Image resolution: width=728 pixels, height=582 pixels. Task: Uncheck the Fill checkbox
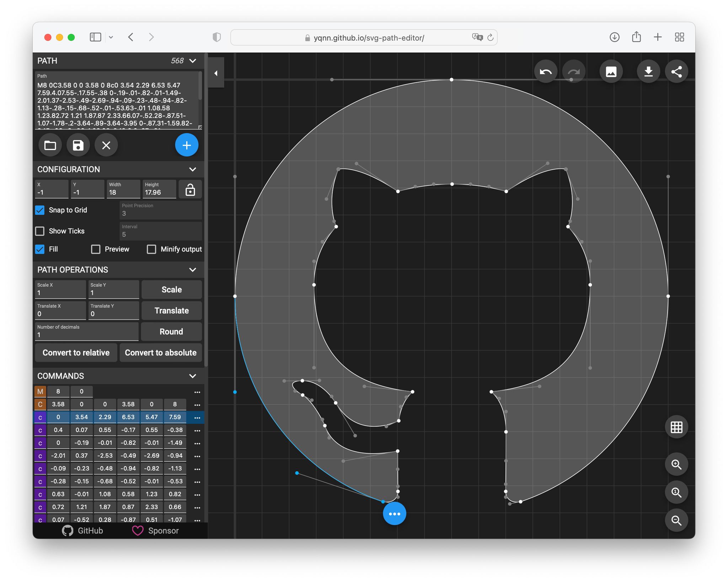pos(40,249)
